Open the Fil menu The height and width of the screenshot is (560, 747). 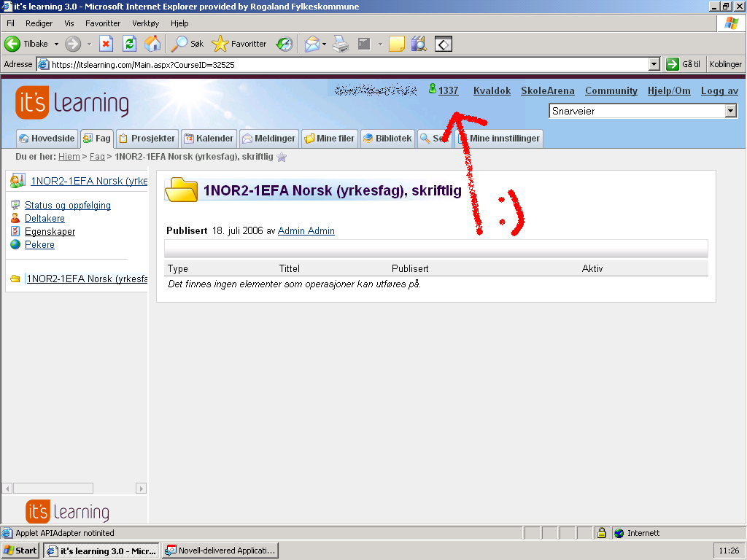10,23
